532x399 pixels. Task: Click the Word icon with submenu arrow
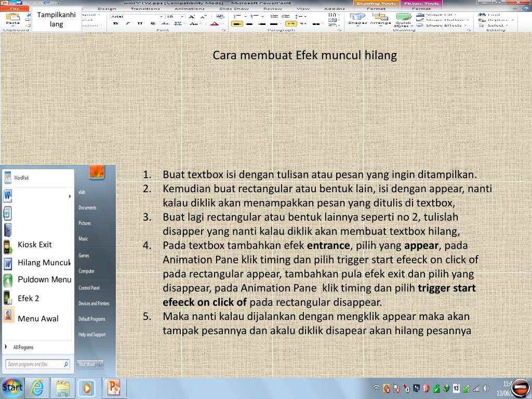[7, 196]
